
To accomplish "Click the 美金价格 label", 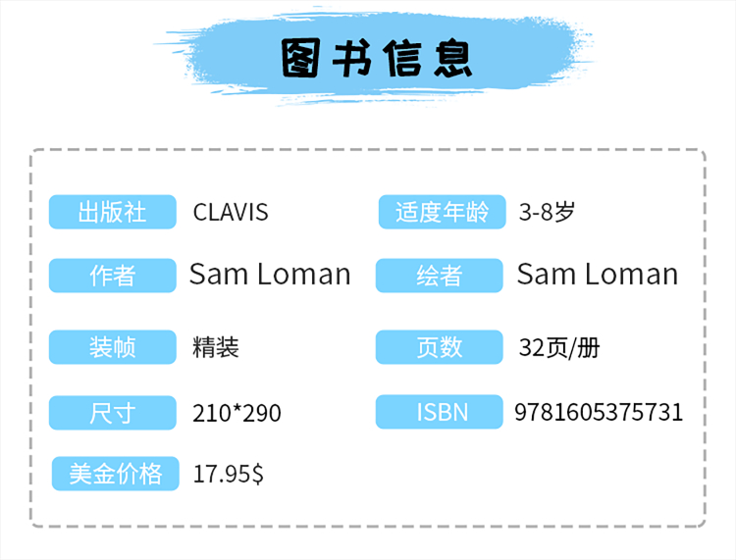I will pyautogui.click(x=116, y=474).
